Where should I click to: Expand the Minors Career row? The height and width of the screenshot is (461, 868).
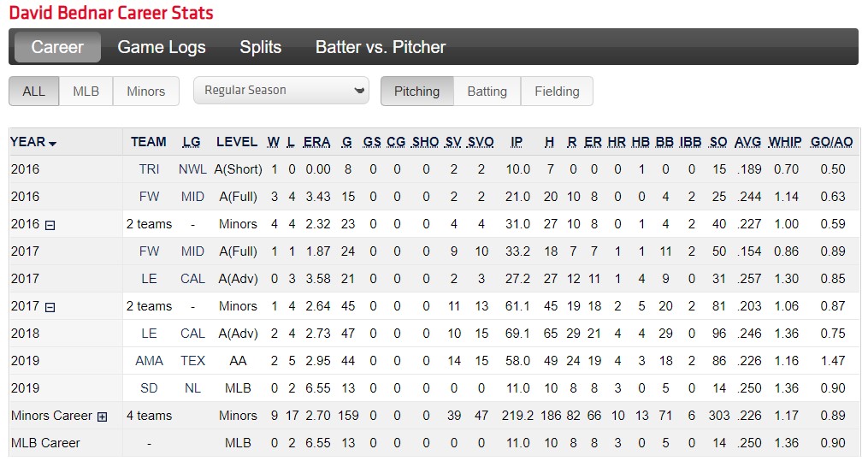(x=103, y=417)
